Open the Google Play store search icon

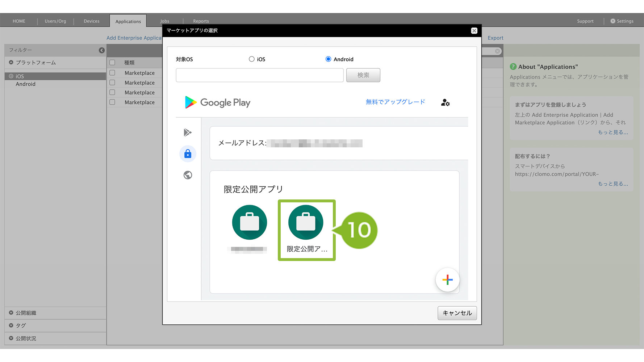[x=188, y=132]
